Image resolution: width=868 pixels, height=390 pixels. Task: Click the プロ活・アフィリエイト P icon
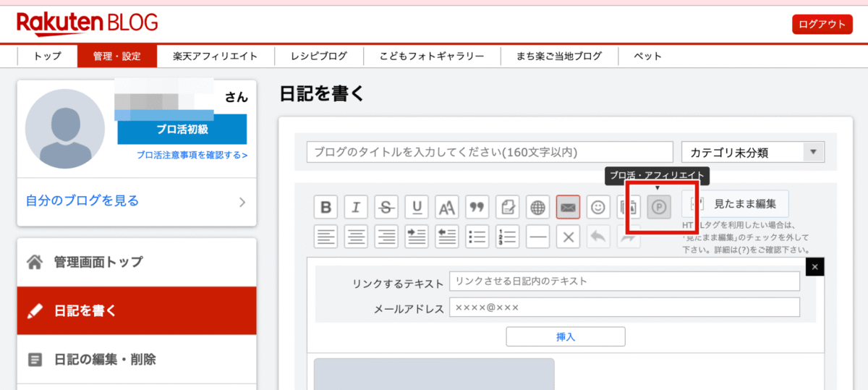tap(659, 208)
